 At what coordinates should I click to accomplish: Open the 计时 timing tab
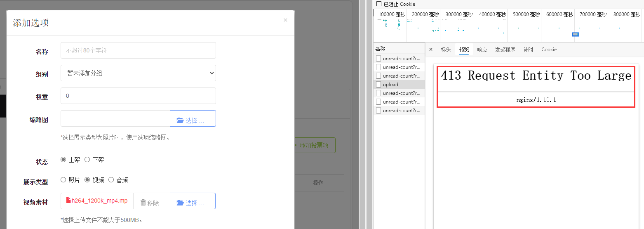[x=528, y=50]
